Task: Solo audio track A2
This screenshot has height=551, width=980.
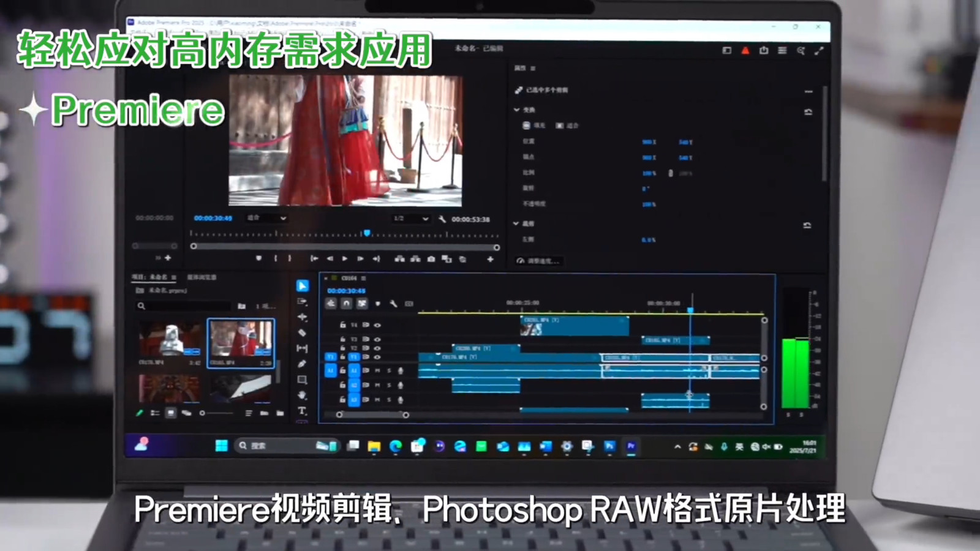Action: click(x=389, y=385)
